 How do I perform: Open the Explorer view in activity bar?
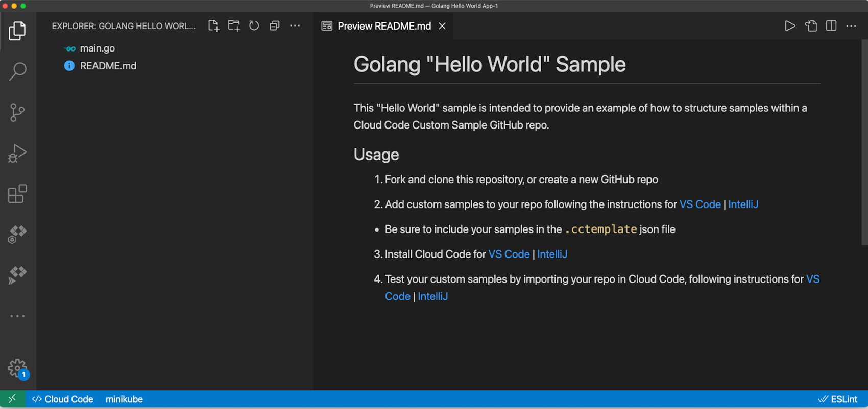(17, 31)
